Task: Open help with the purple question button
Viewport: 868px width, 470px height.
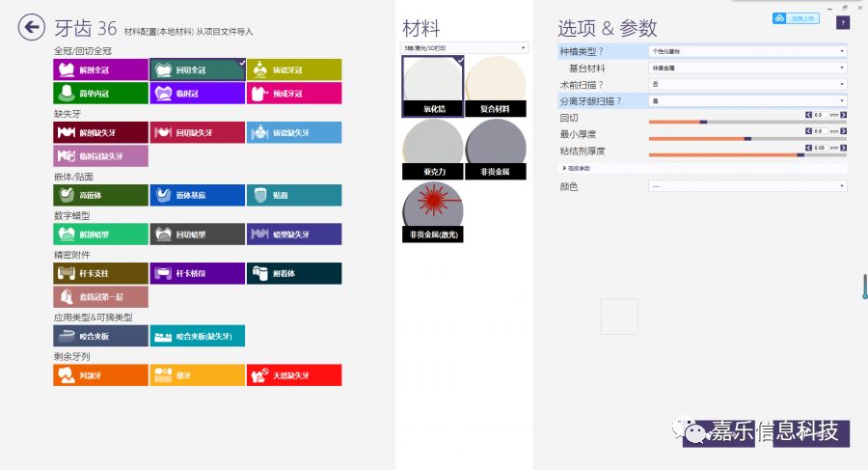Action: [x=843, y=23]
